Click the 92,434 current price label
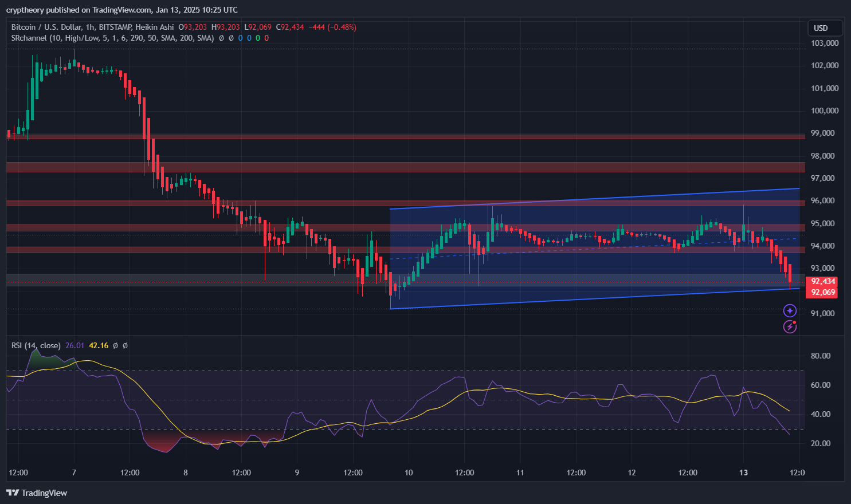 (821, 281)
